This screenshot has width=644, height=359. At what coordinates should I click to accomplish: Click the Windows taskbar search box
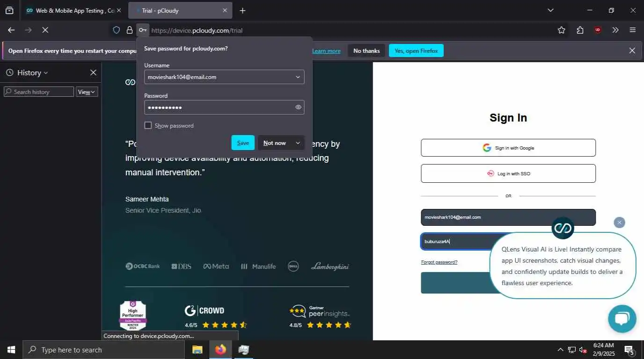[x=103, y=350]
